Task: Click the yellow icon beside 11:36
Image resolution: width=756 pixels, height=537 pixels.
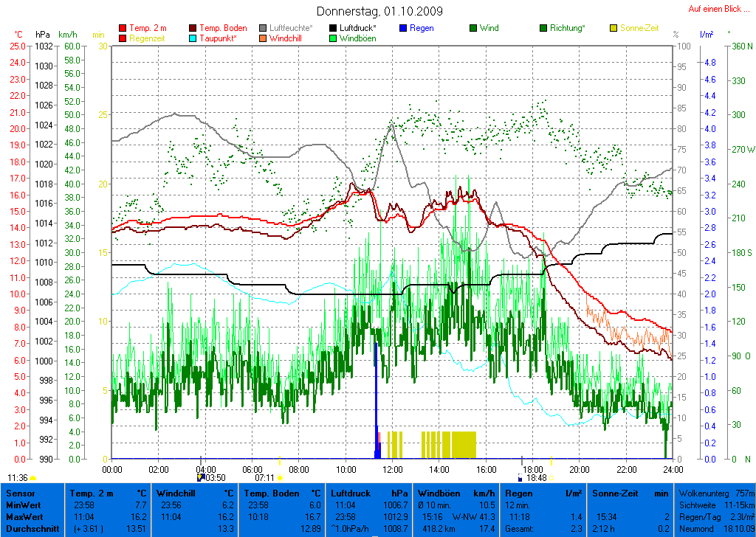Action: point(33,478)
